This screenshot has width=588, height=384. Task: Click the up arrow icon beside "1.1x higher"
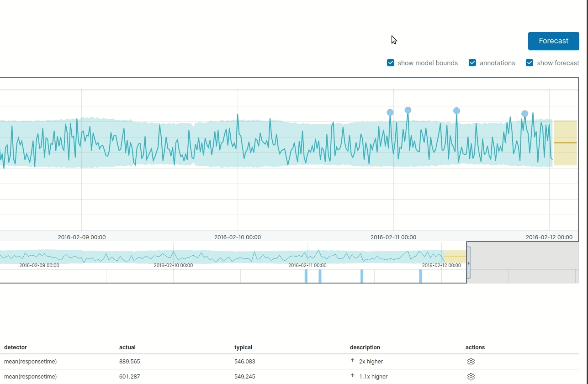[352, 376]
